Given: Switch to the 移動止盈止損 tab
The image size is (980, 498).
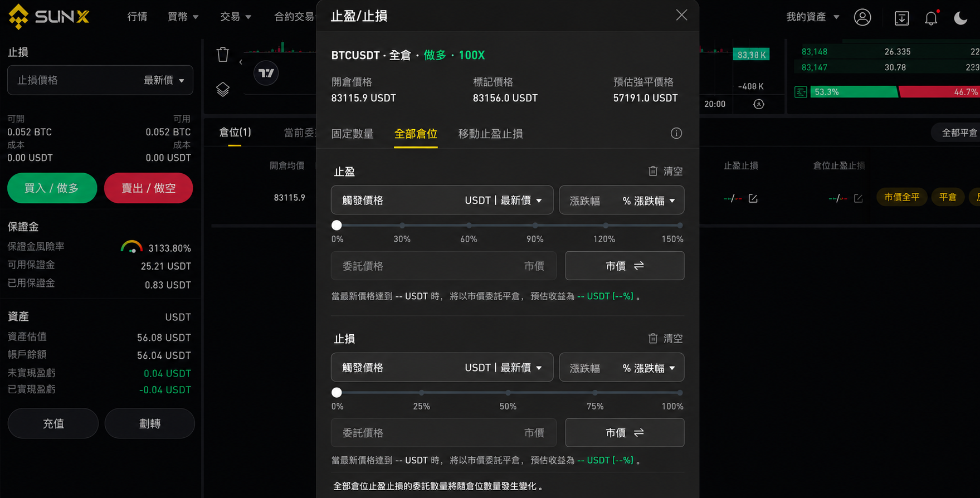Looking at the screenshot, I should [x=490, y=134].
